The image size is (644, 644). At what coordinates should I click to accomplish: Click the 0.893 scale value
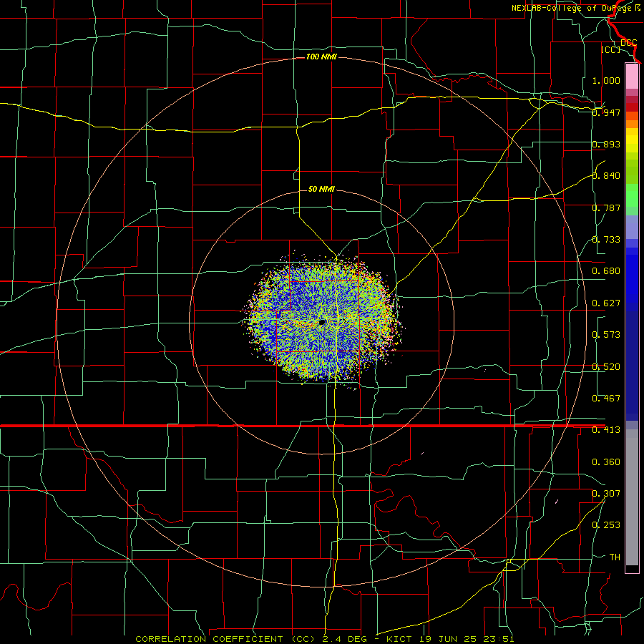[606, 144]
